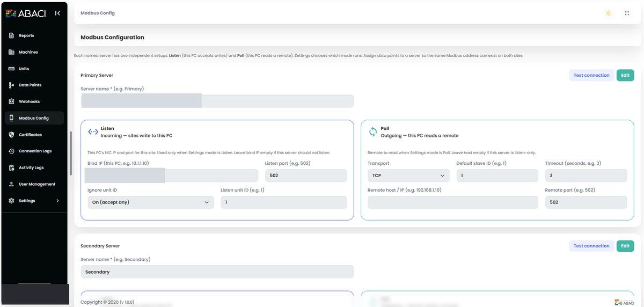Click the Bind IP input field
The image size is (644, 307).
173,176
